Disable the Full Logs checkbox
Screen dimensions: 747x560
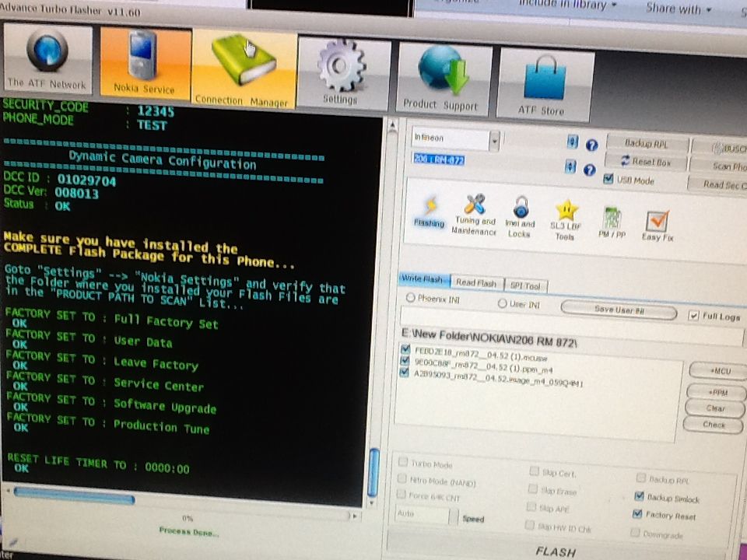click(694, 316)
